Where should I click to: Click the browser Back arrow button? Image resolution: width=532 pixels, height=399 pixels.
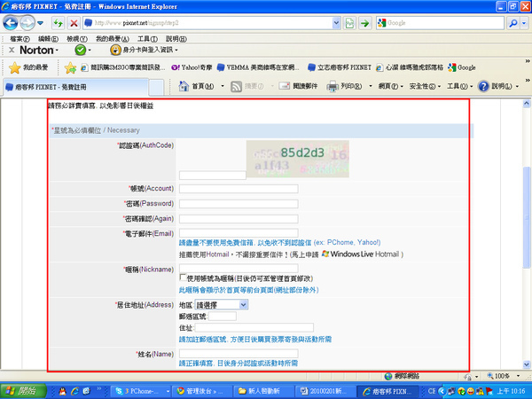click(10, 23)
